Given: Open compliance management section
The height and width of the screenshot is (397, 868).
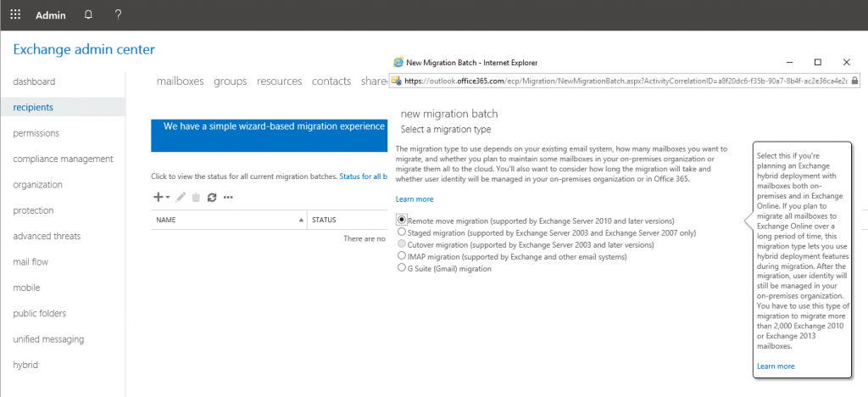Looking at the screenshot, I should click(x=63, y=159).
